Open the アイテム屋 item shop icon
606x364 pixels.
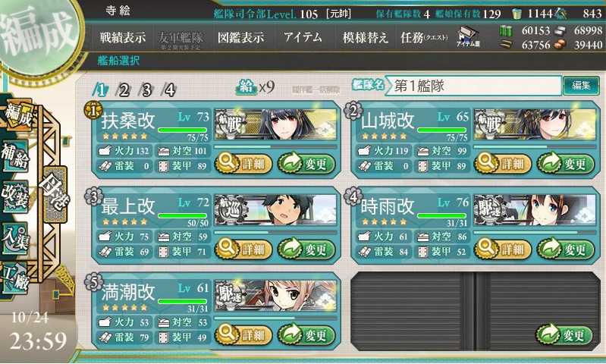(x=468, y=37)
